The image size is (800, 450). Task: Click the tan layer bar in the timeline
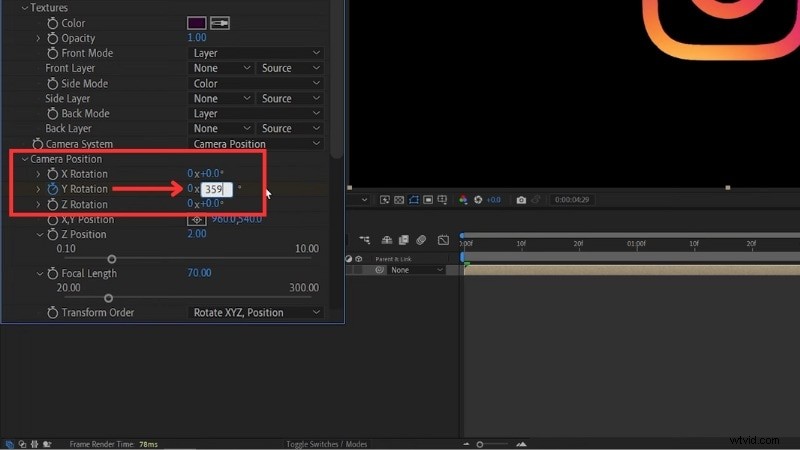point(632,270)
